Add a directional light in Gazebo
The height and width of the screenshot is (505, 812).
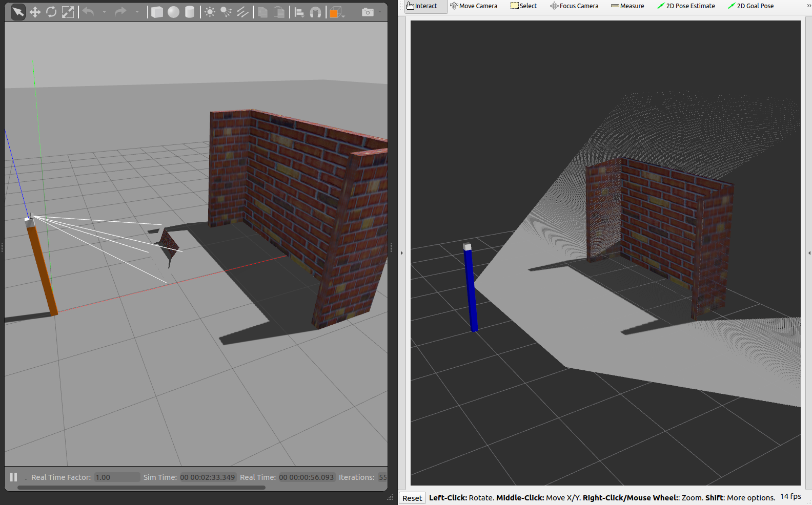(242, 12)
